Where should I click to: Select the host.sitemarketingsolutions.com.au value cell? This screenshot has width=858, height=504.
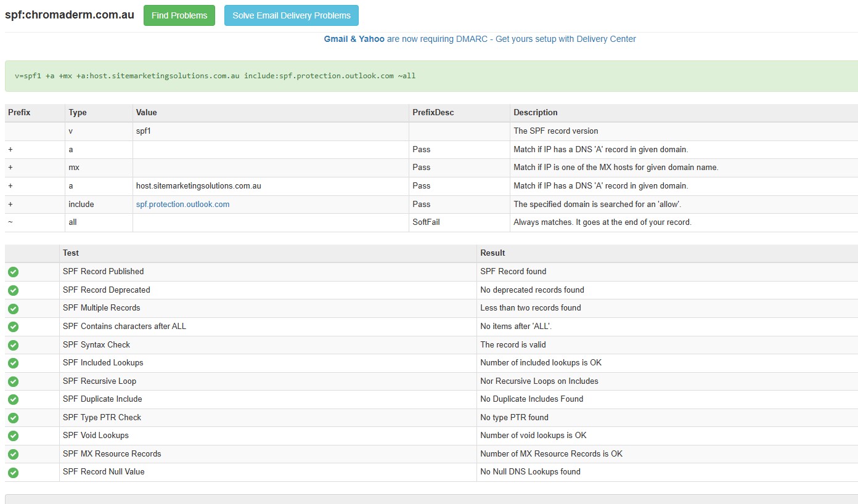(x=271, y=186)
